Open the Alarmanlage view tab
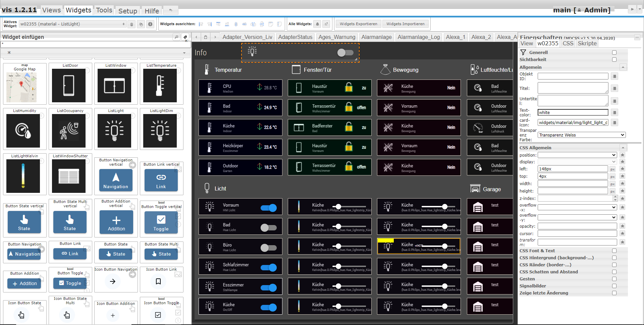 pyautogui.click(x=377, y=37)
